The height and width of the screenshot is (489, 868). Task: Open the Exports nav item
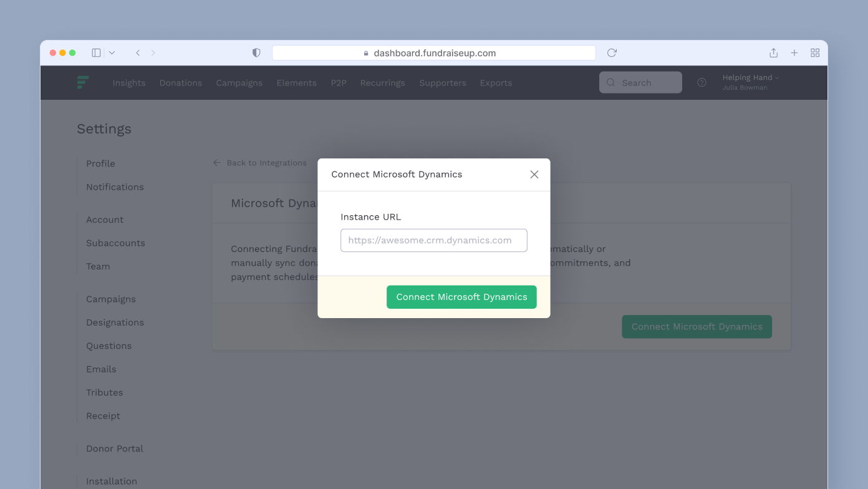[x=496, y=83]
